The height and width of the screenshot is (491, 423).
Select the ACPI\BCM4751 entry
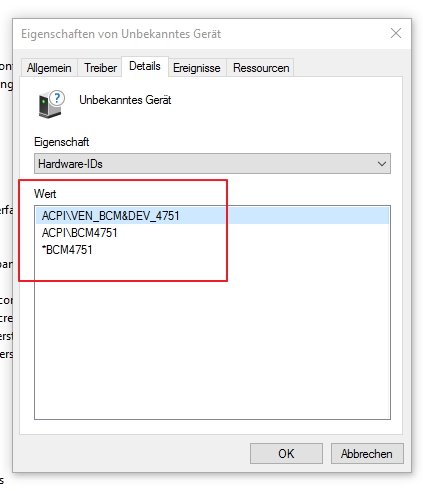pos(79,233)
